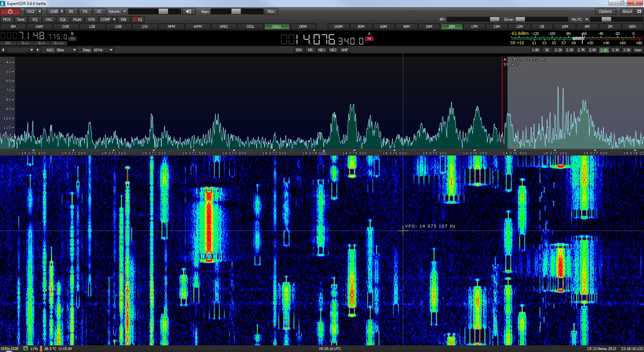This screenshot has width=644, height=352.
Task: Click the gray TX indicator for VFO B
Action: coord(72,39)
